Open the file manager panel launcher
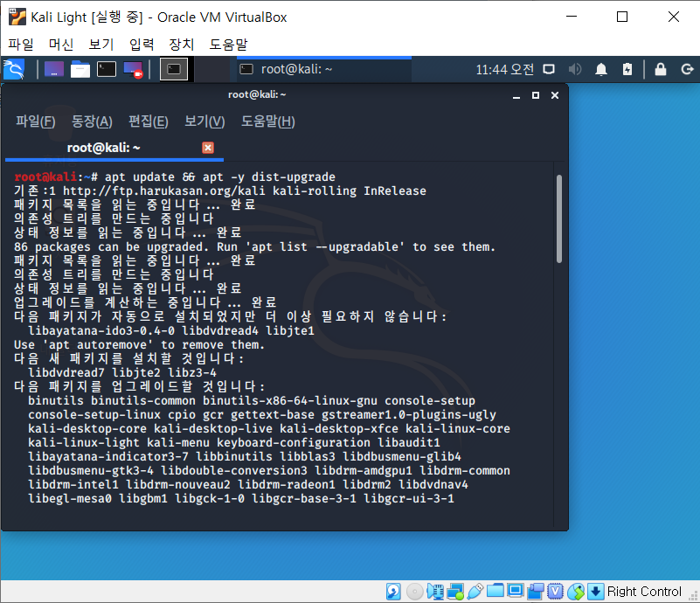This screenshot has height=603, width=700. (x=80, y=69)
